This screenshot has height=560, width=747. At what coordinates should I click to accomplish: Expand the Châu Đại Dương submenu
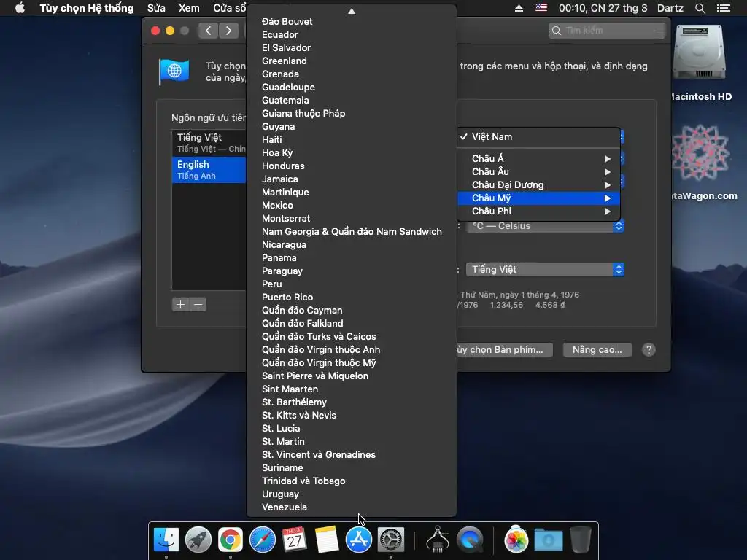pyautogui.click(x=539, y=184)
